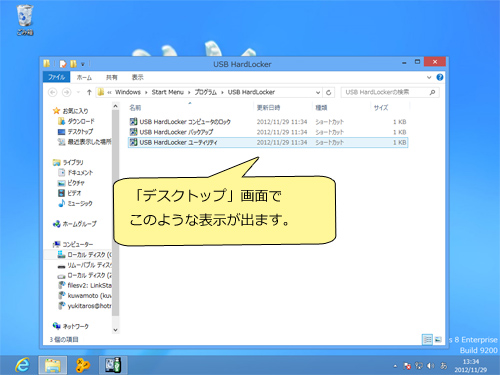
Task: Launch Internet Explorer from the taskbar
Action: (x=22, y=365)
